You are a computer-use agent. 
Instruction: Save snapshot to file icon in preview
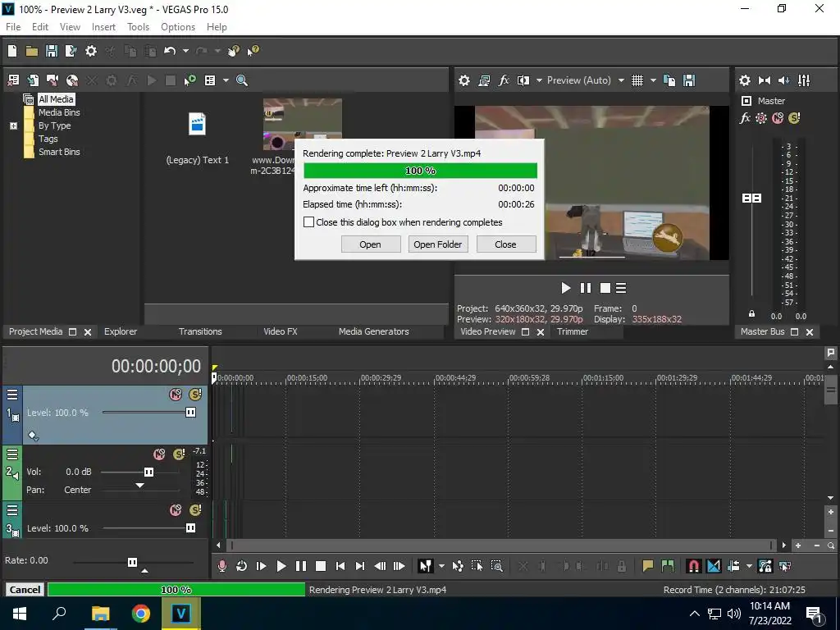(689, 80)
